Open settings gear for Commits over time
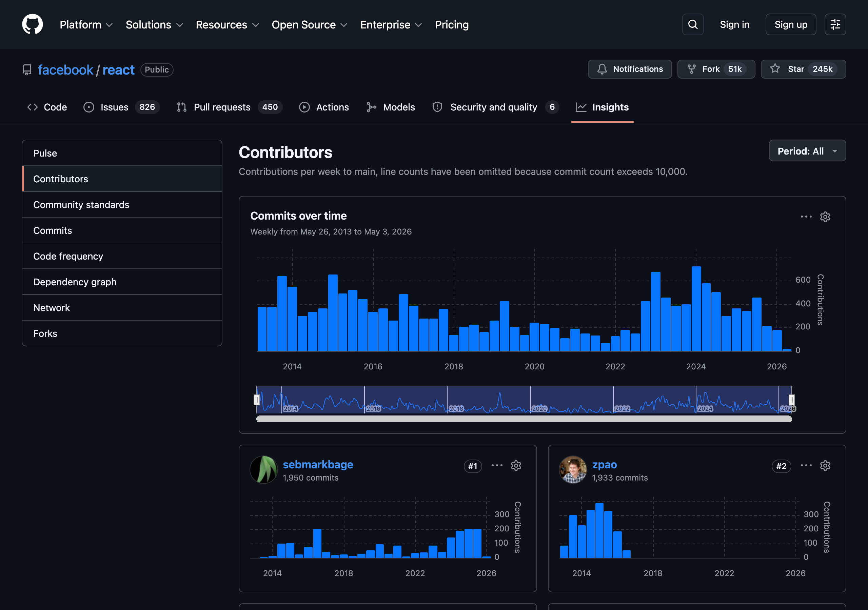Image resolution: width=868 pixels, height=610 pixels. 825,217
